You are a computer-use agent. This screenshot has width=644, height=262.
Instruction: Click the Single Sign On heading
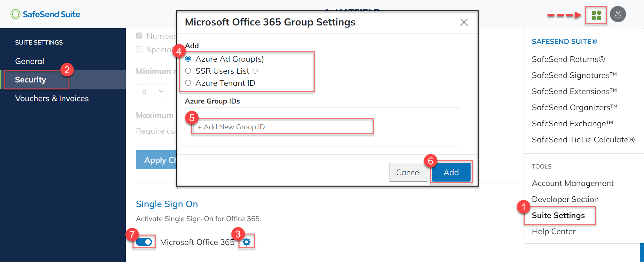coord(167,204)
